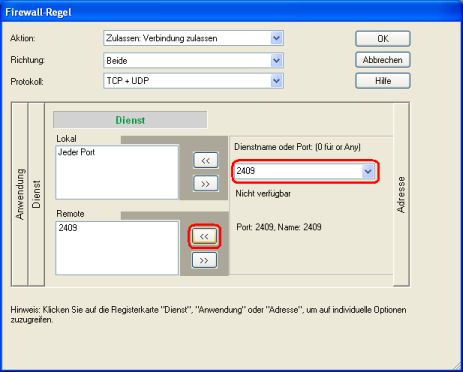
Task: Switch to the Anwendung tab
Action: 20,194
